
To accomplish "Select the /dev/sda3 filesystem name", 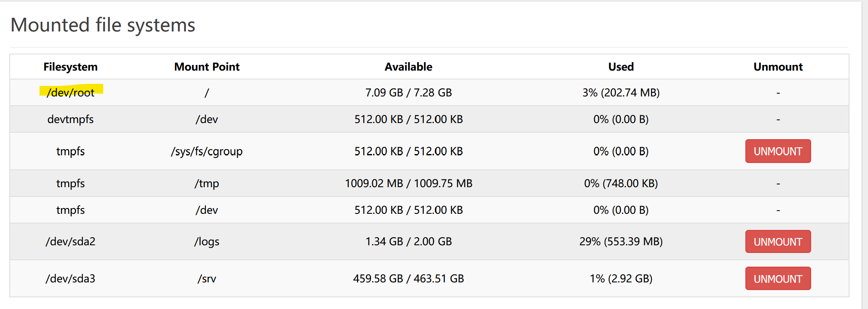I will pos(71,279).
